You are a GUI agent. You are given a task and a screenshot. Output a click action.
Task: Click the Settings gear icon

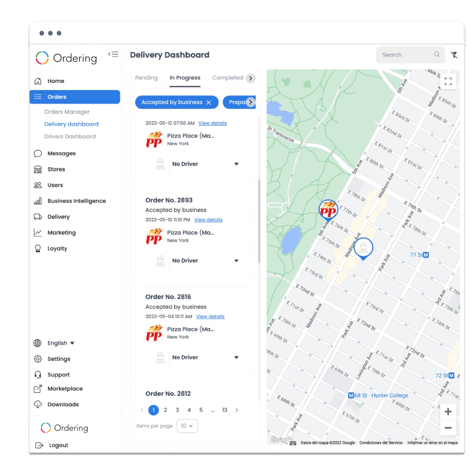point(38,359)
